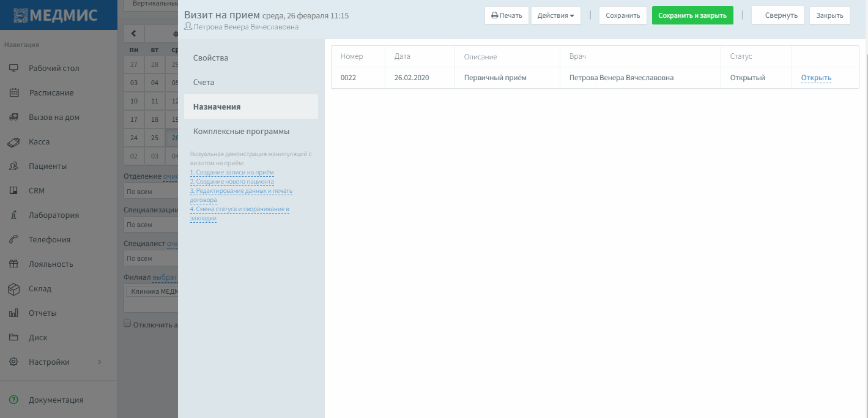Click the Лояльность gift icon

point(13,264)
